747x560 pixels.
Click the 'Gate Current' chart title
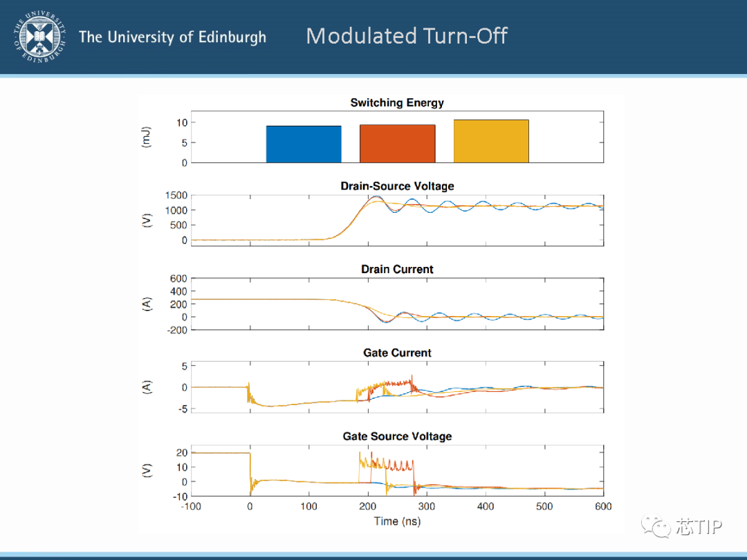[x=397, y=353]
